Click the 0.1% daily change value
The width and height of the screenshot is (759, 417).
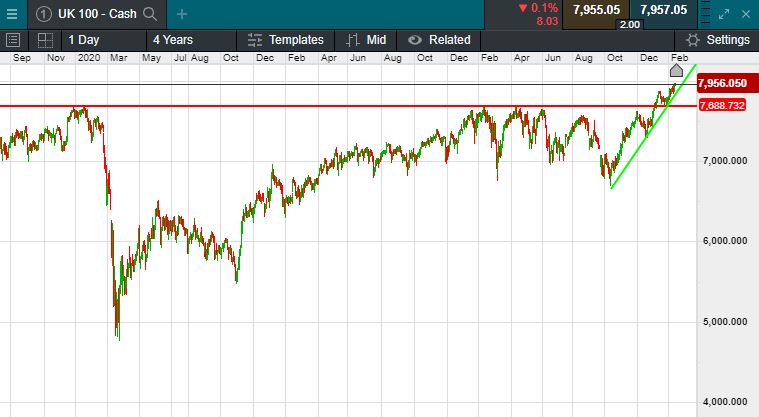(x=544, y=8)
